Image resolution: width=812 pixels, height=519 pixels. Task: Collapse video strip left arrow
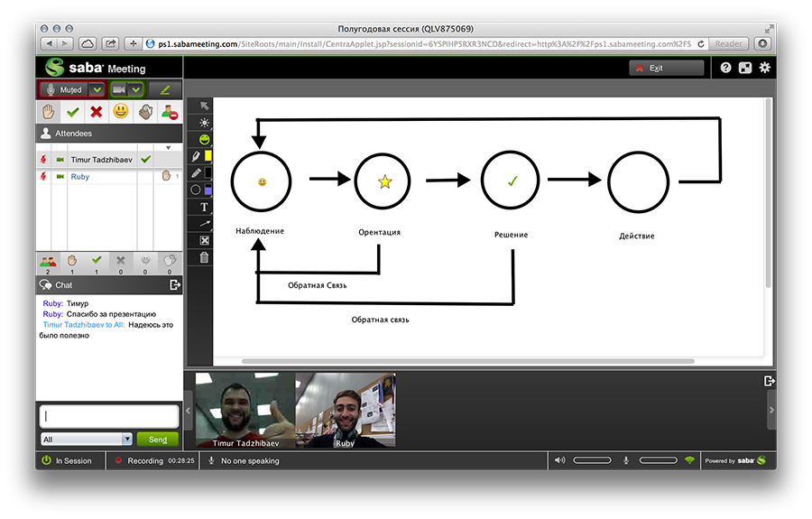point(189,410)
